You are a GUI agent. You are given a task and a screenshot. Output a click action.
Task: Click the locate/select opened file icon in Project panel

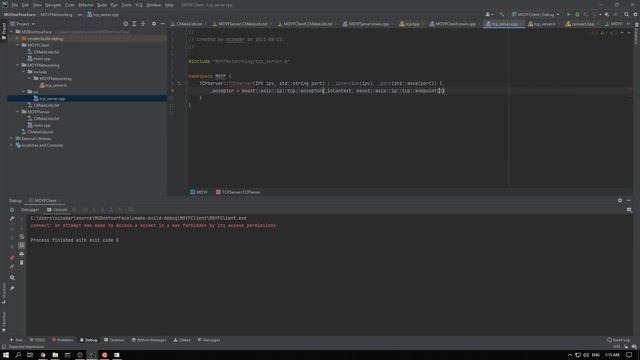coord(125,24)
